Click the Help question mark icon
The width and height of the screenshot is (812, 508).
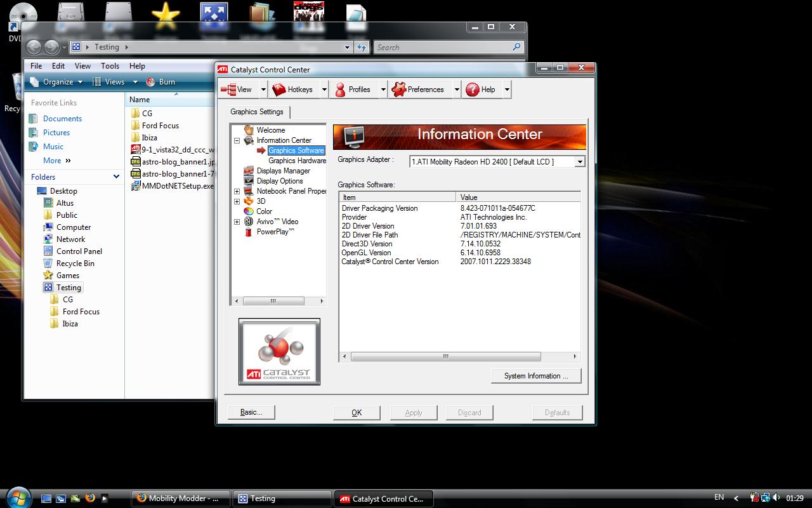coord(472,90)
